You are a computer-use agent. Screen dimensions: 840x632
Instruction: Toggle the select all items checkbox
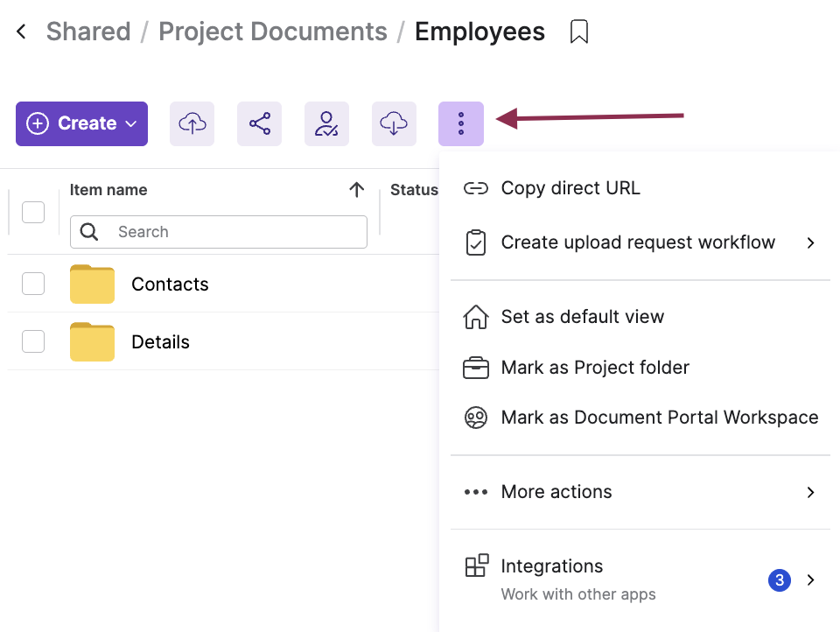[33, 212]
